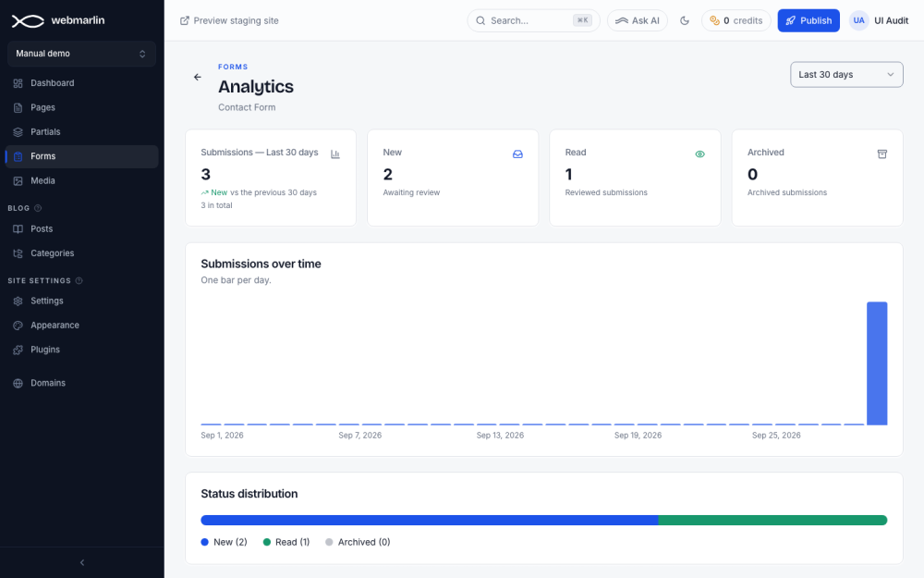Focus the Search field
Screen dimensions: 924x578
pos(533,20)
